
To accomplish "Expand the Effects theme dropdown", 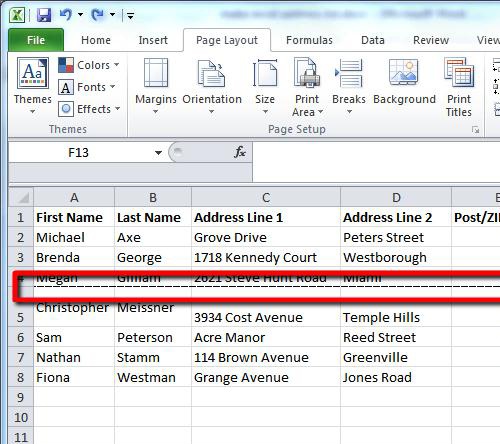I will (89, 109).
